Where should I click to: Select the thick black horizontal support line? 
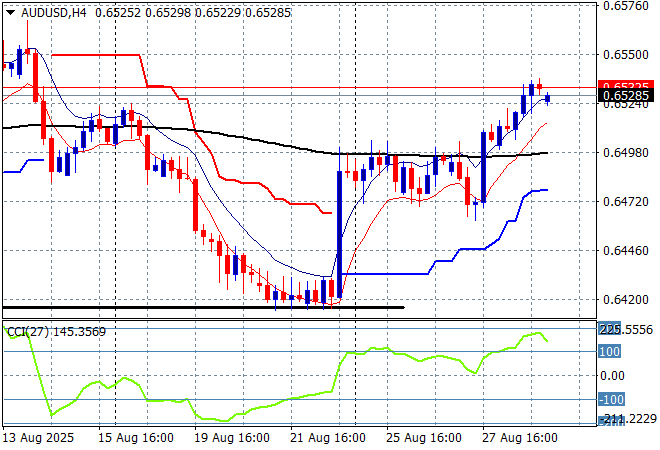click(200, 307)
